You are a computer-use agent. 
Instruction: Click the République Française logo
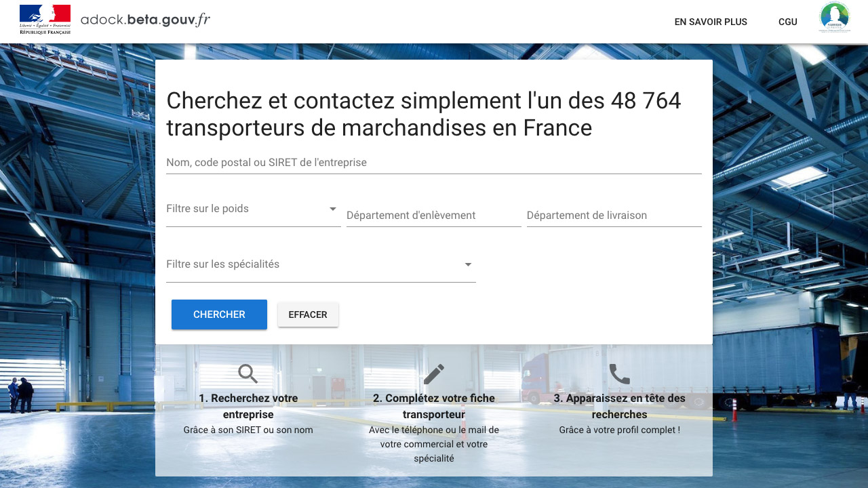point(45,20)
